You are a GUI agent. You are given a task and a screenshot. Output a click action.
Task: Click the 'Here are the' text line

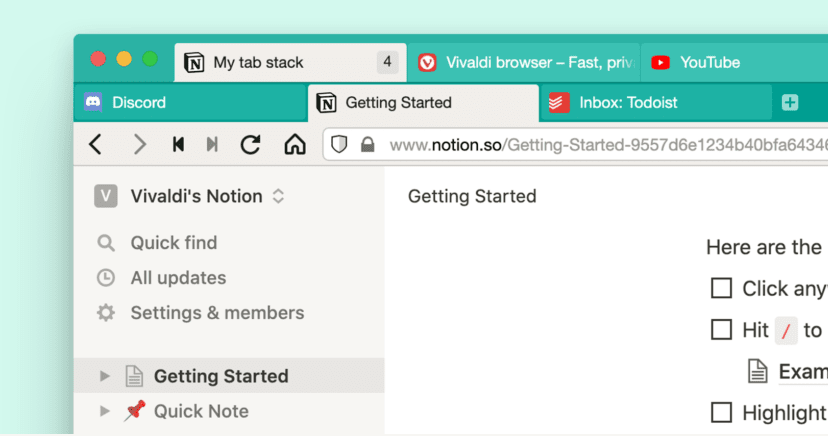coord(764,247)
